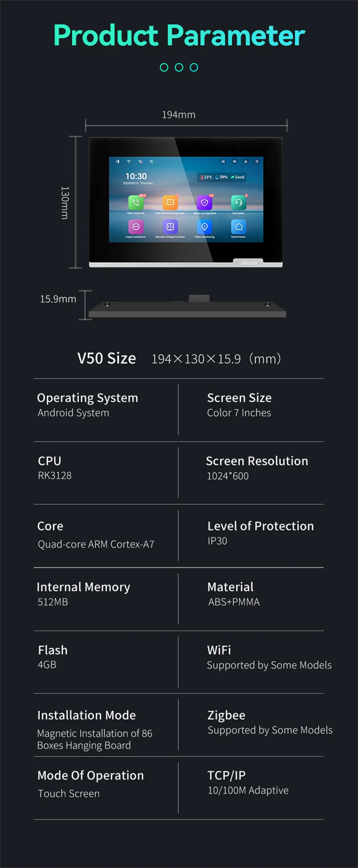This screenshot has width=358, height=868.
Task: Click the WiFi status icon on device
Action: point(129,162)
